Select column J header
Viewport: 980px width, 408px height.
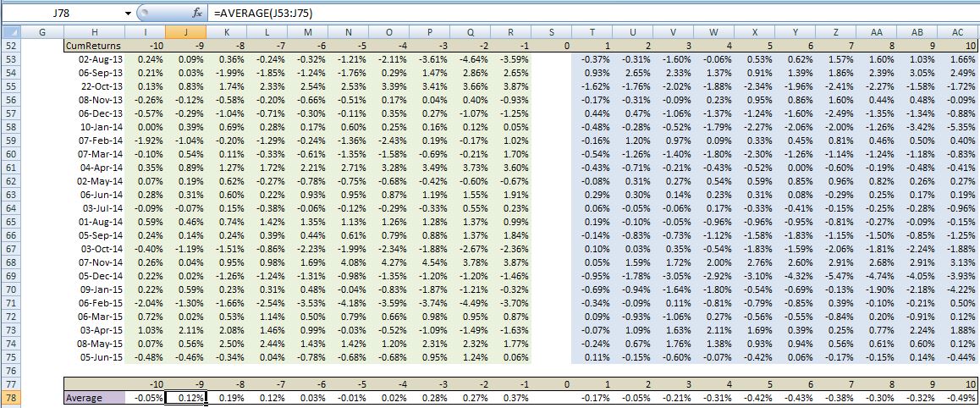pos(186,31)
